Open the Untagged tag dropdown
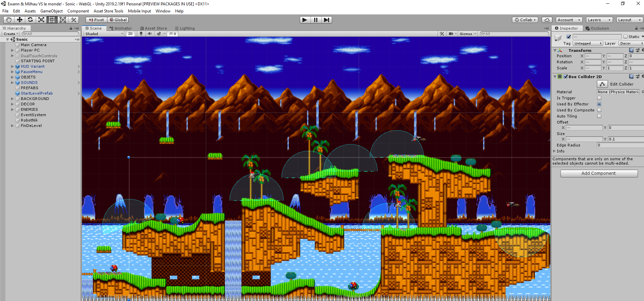The width and height of the screenshot is (644, 301). tap(587, 43)
